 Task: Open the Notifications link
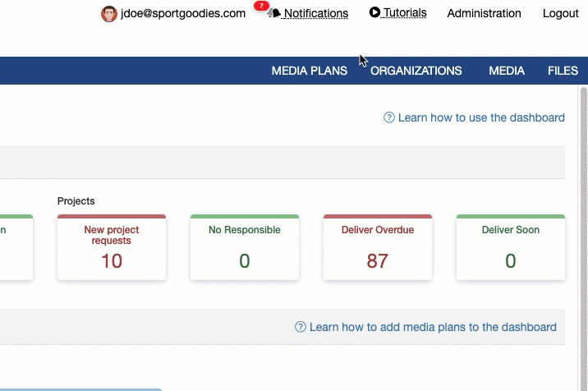click(x=315, y=14)
